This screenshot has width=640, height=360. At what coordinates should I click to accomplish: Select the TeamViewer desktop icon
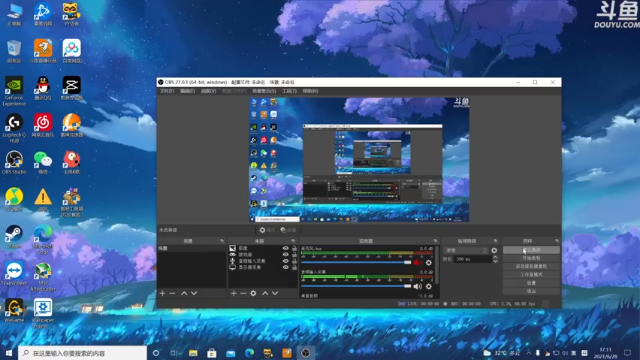[14, 273]
